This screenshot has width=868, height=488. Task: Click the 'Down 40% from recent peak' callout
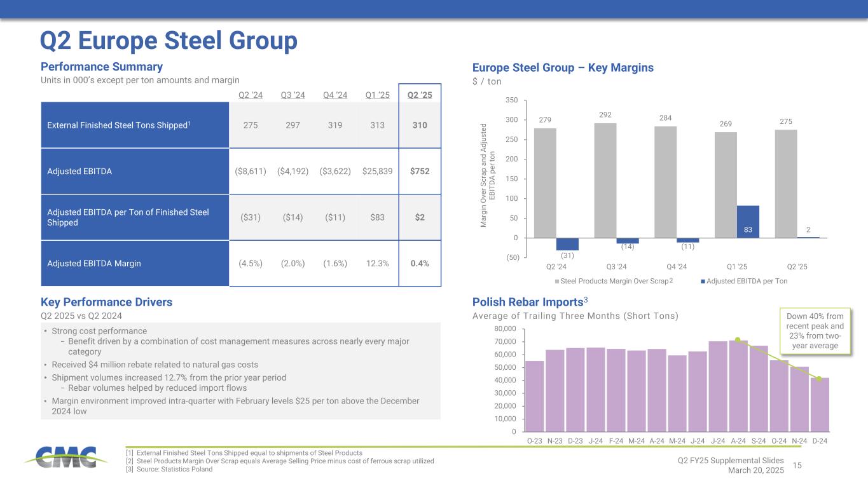tap(815, 329)
